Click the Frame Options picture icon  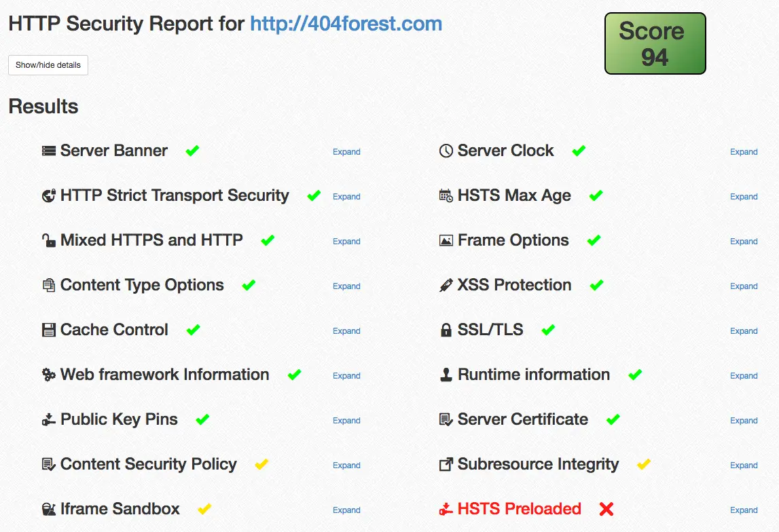pos(446,240)
